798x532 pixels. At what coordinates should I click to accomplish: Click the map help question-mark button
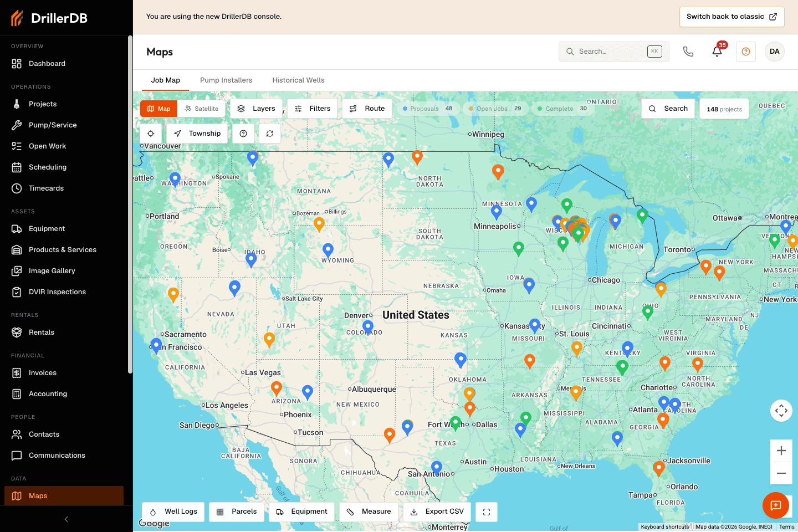243,134
